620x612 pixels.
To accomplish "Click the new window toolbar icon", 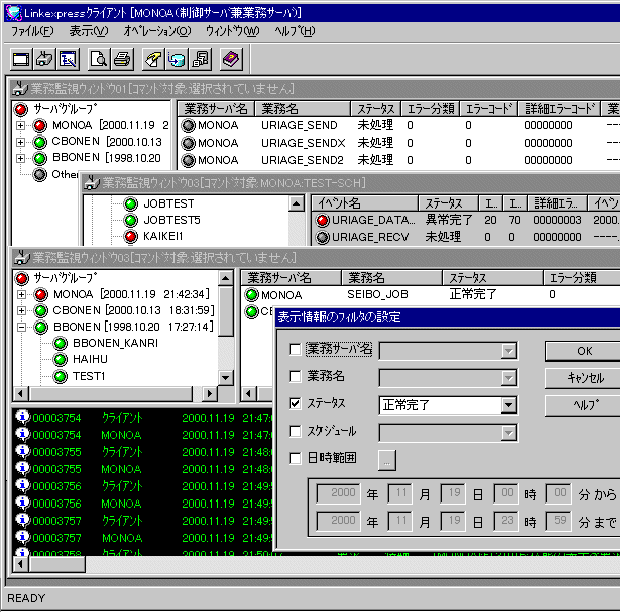I will tap(21, 60).
